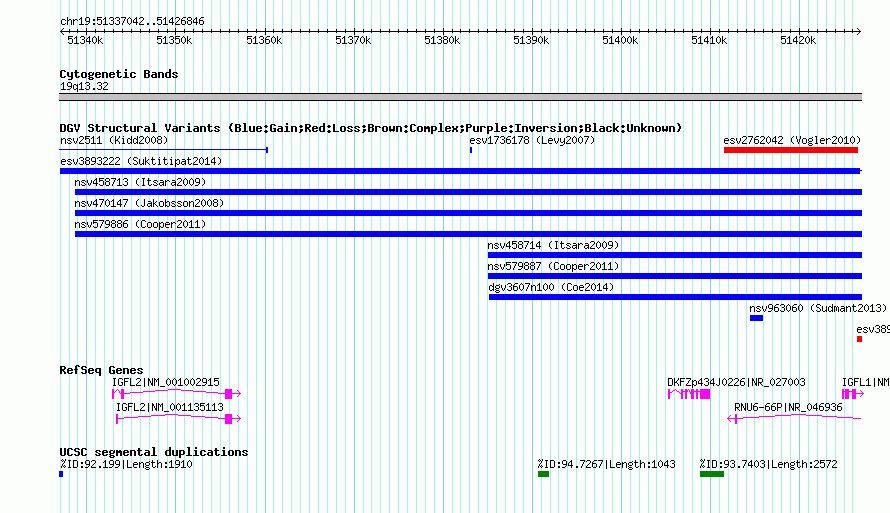Click the green duplication bar under %ID:93.7403
890x513 pixels.
tap(712, 474)
